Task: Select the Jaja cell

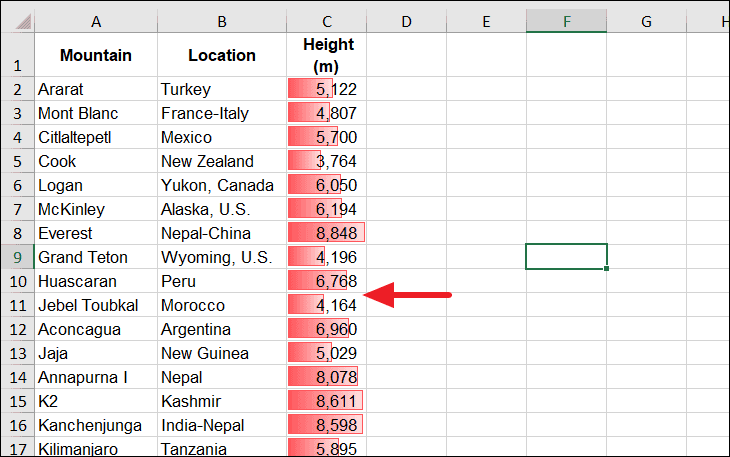Action: point(96,353)
